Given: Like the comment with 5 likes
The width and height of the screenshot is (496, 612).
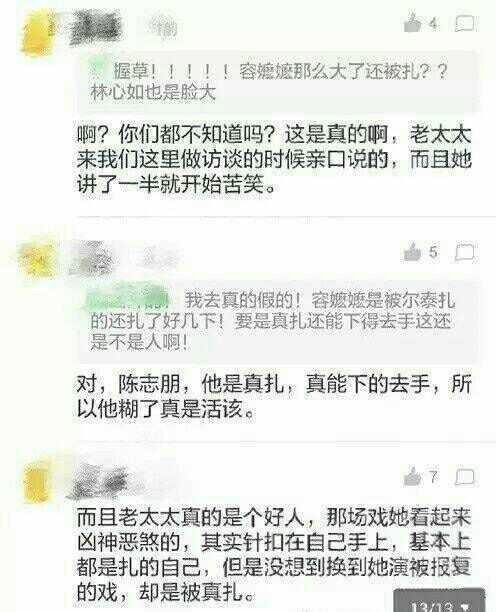Looking at the screenshot, I should click(x=412, y=251).
